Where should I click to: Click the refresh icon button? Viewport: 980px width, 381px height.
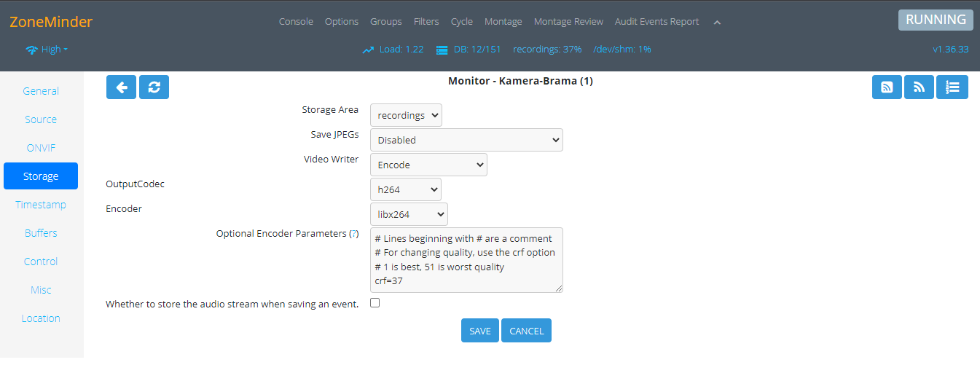click(x=154, y=87)
